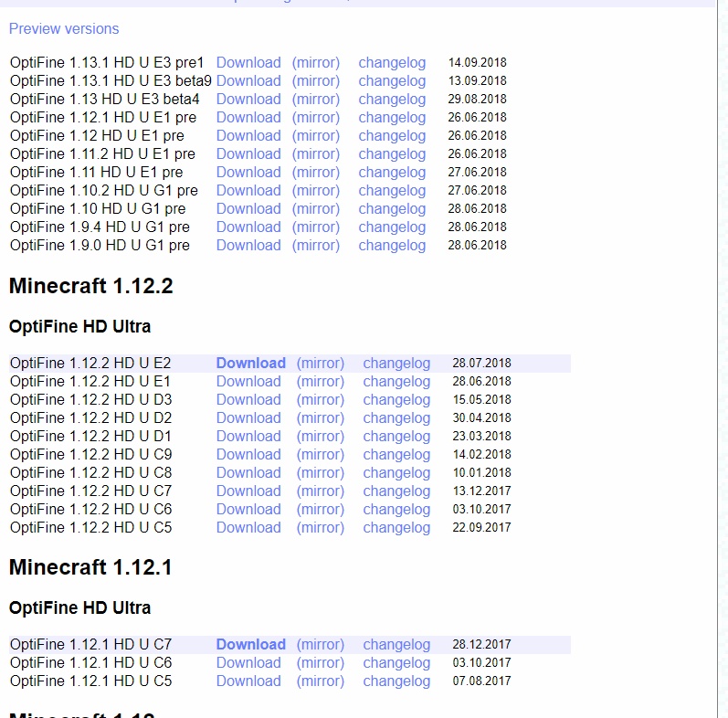The width and height of the screenshot is (728, 718).
Task: Open mirror for OptiFine 1.12.2 HD U C8
Action: (321, 473)
